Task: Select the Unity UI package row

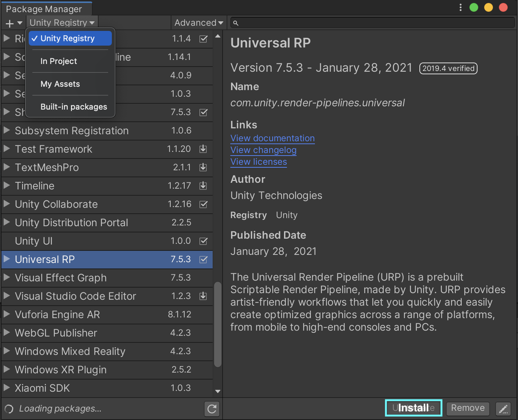Action: tap(107, 241)
